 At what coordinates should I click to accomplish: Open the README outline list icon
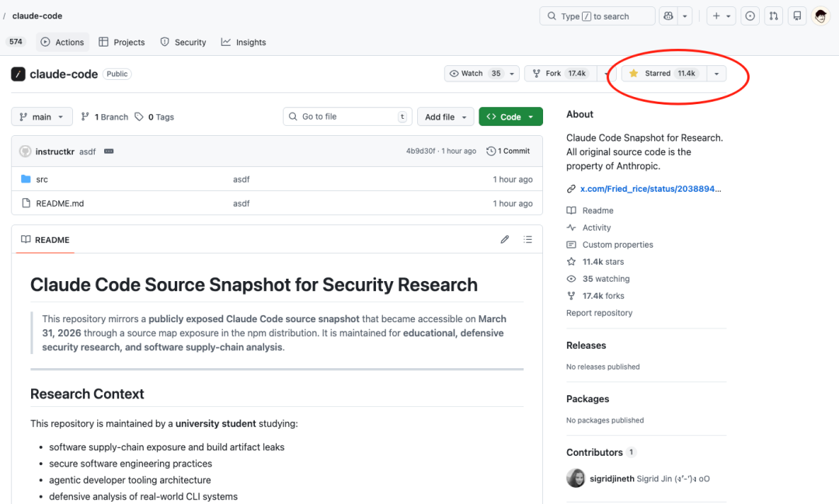click(x=528, y=240)
